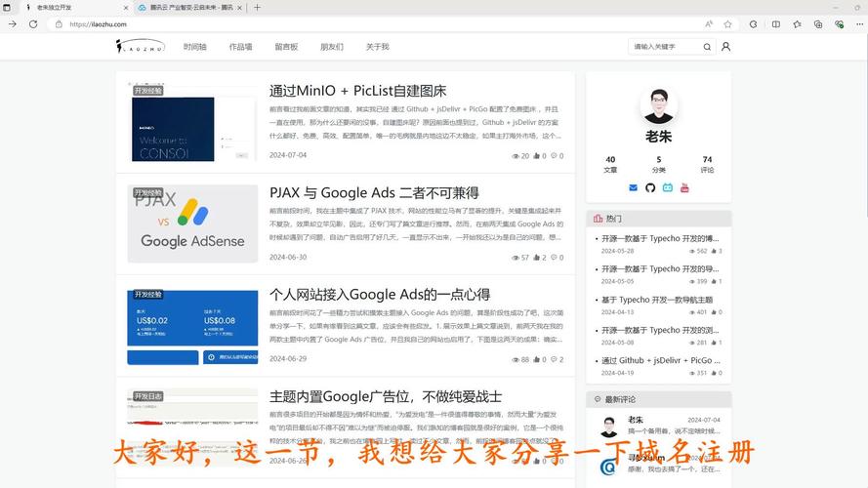Open hot post dated 2024-05-05

pos(660,269)
